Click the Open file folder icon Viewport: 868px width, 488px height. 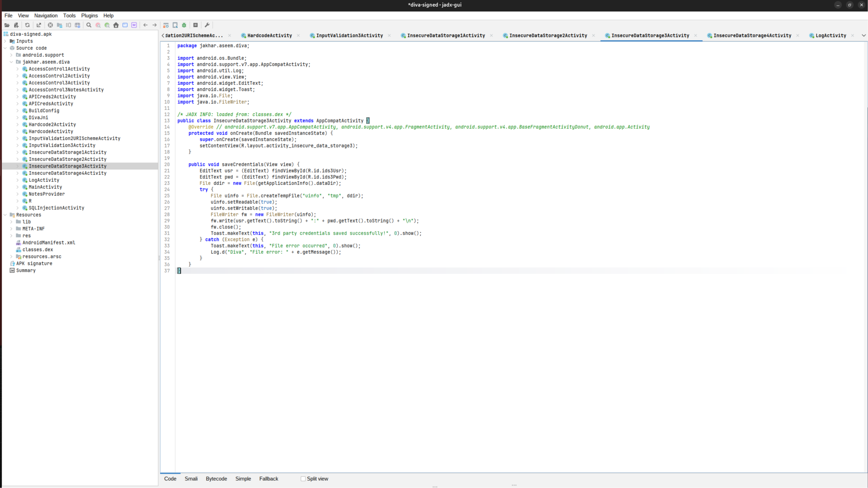7,25
